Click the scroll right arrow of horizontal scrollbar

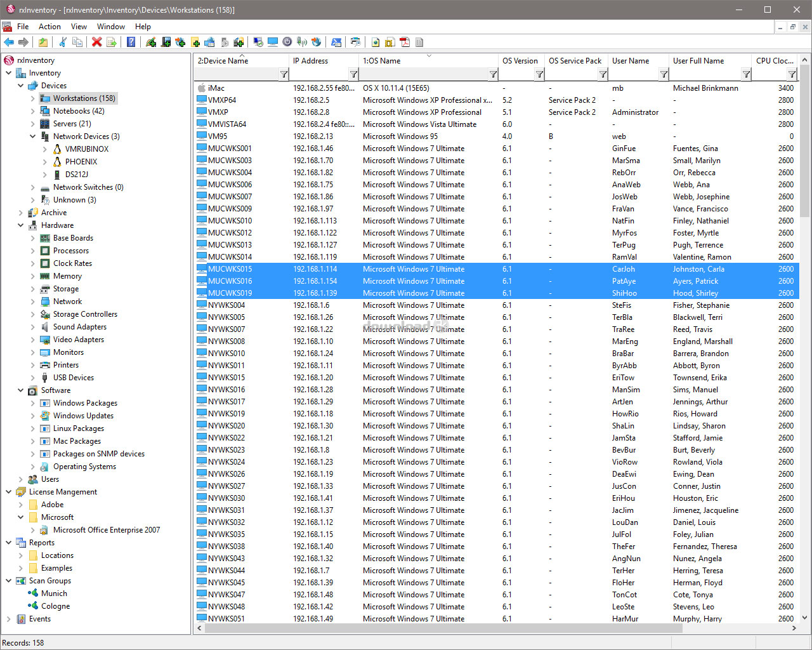[793, 628]
